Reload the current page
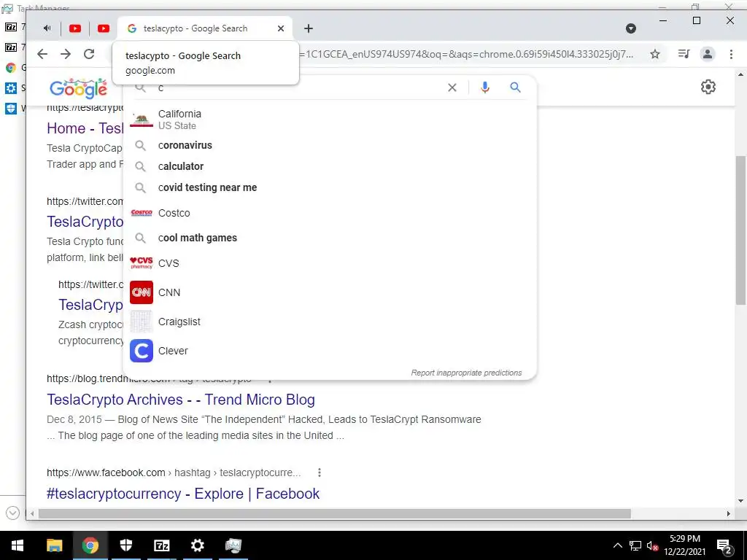 (89, 54)
